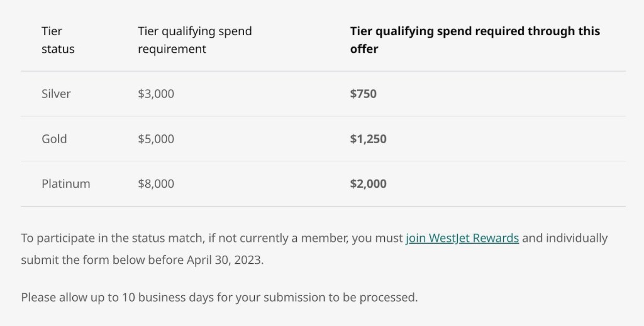The width and height of the screenshot is (644, 326).
Task: Click the April 30, 2023 deadline text
Action: tap(225, 259)
